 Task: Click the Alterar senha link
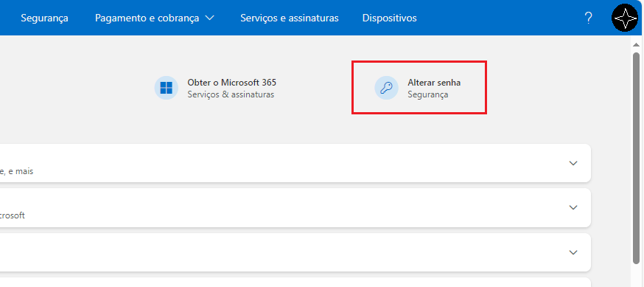[434, 83]
